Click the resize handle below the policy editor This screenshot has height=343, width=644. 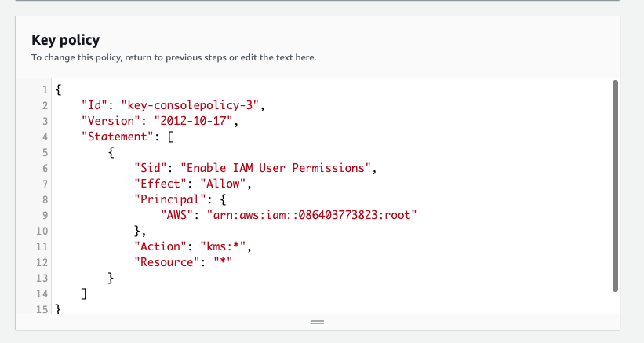point(318,322)
